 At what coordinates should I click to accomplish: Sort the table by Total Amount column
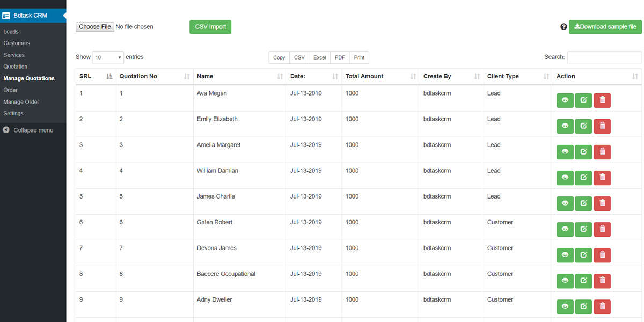tap(379, 76)
